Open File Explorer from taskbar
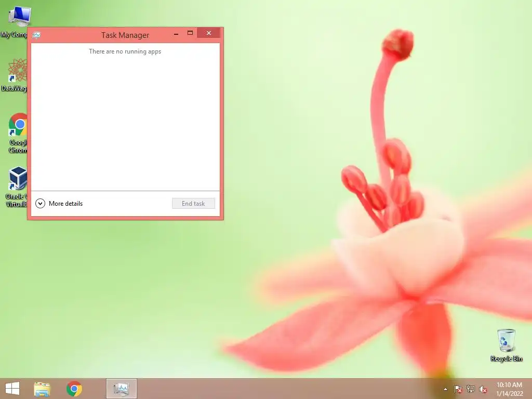The image size is (532, 399). point(42,389)
